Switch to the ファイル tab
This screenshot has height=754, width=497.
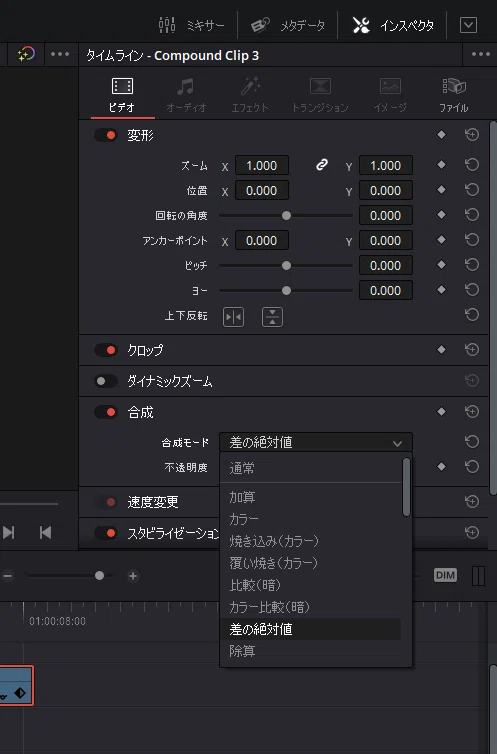pos(453,95)
